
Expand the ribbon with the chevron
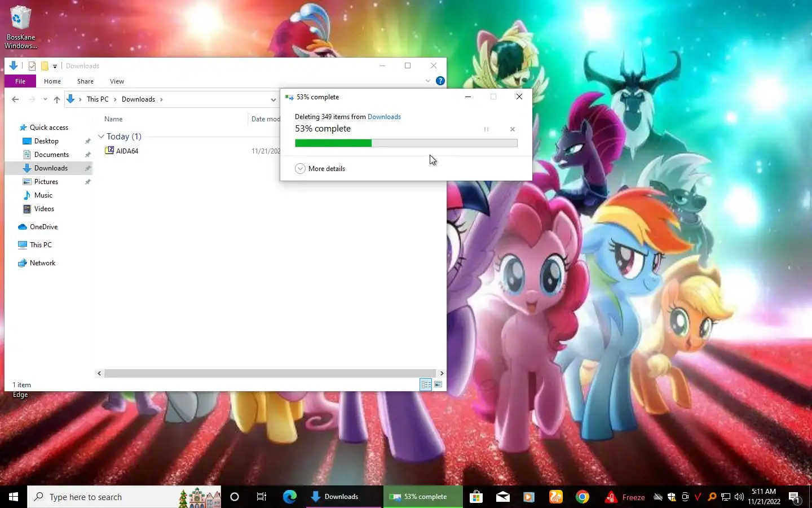coord(428,81)
